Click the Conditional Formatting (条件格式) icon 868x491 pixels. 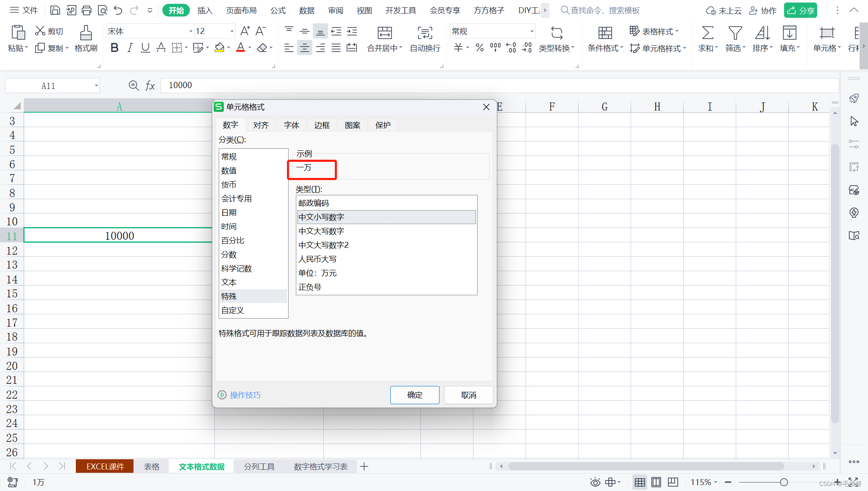(605, 33)
